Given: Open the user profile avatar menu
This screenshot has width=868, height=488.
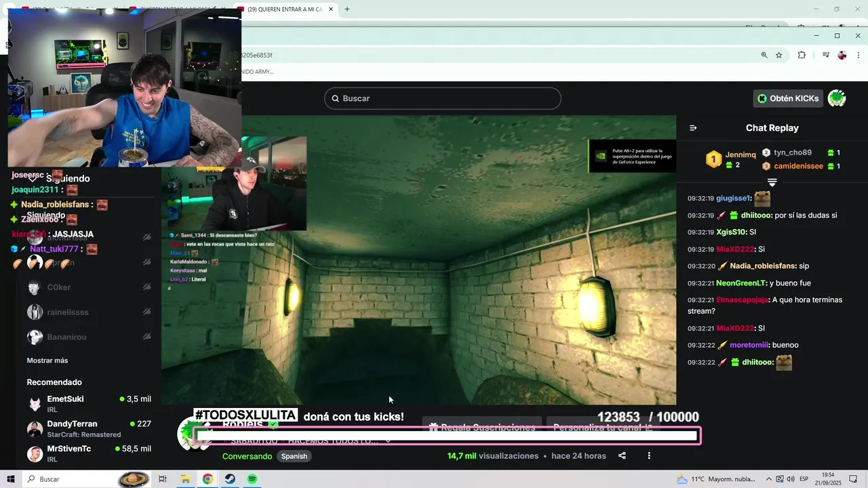Looking at the screenshot, I should (x=837, y=98).
